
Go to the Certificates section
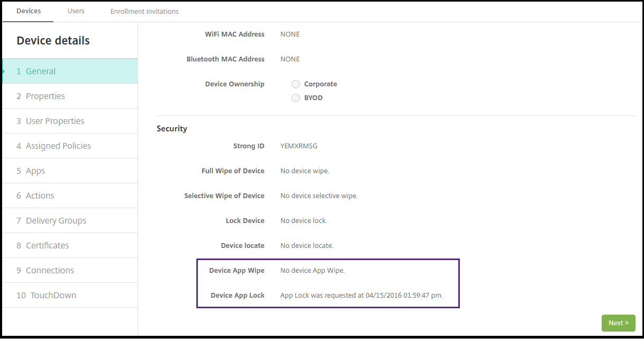[47, 246]
